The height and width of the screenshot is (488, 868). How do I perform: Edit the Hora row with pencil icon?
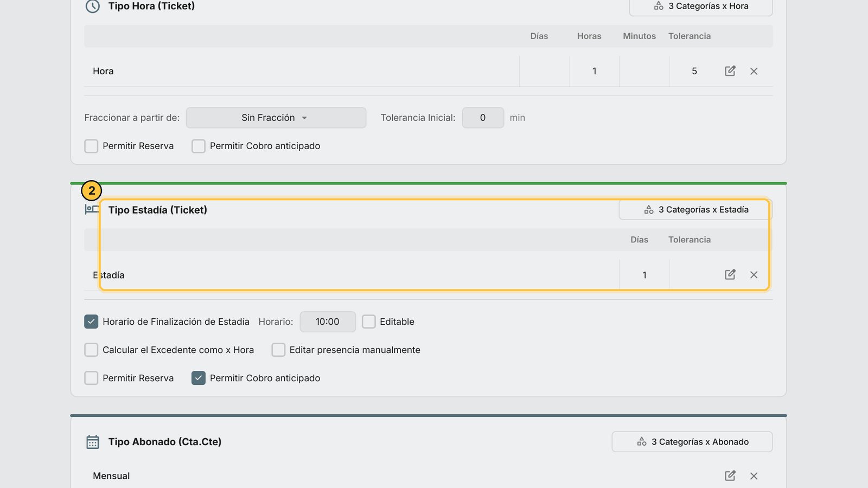coord(730,71)
